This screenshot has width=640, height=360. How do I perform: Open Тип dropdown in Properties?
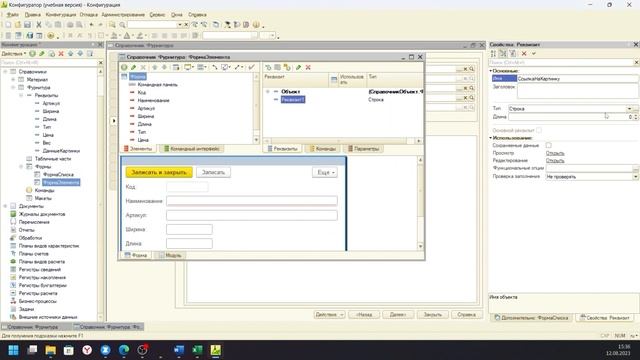point(629,109)
